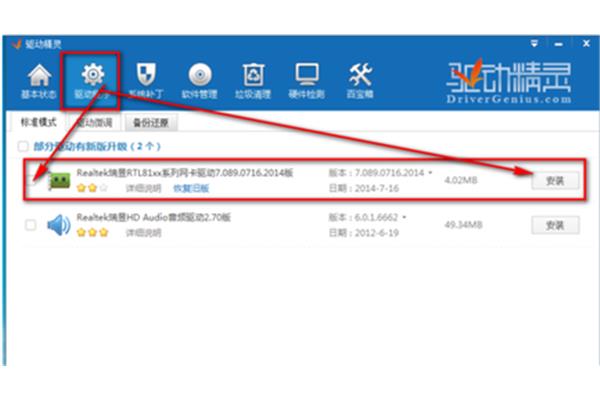Toggle the select-all drivers upgrade checkbox
Viewport: 600px width, 400px height.
click(x=23, y=146)
